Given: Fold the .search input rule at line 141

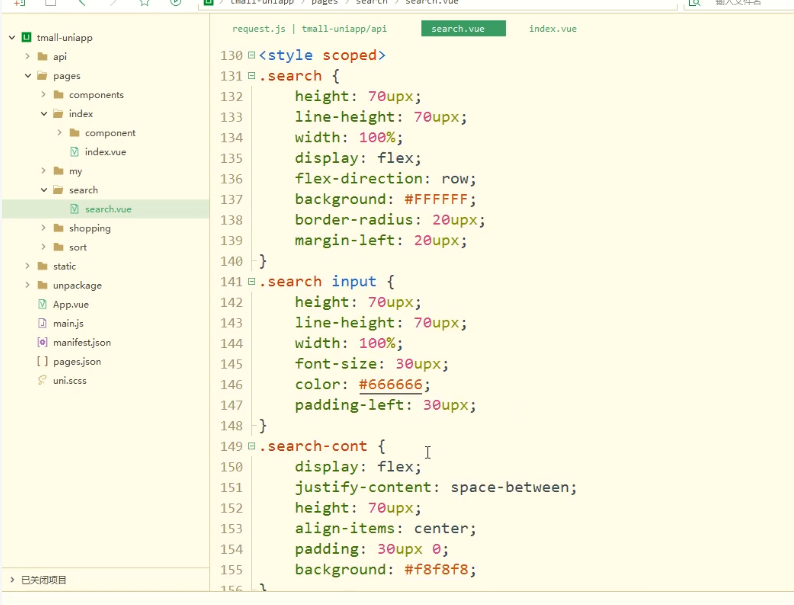Looking at the screenshot, I should pos(251,281).
